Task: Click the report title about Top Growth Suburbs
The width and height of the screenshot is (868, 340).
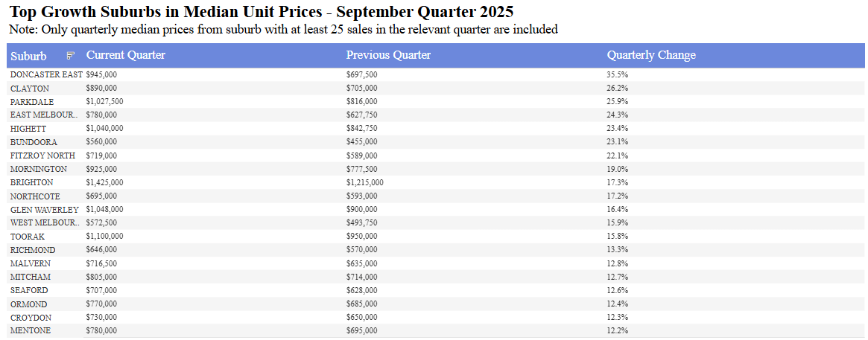Action: (x=261, y=12)
